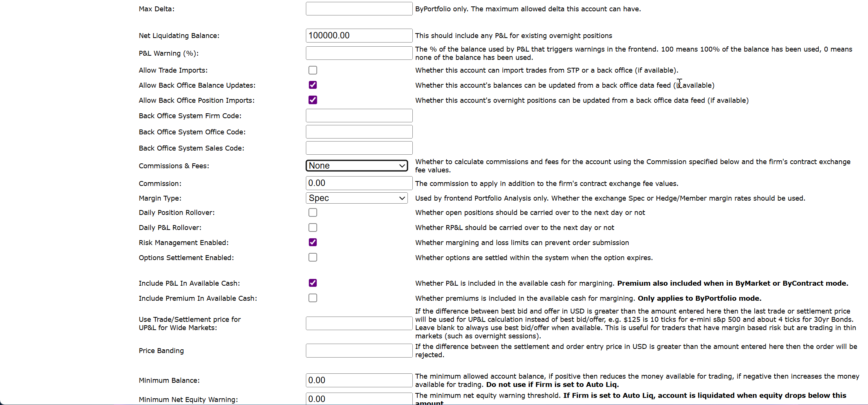Viewport: 868px width, 405px height.
Task: Click the Max Delta input field
Action: [x=359, y=9]
